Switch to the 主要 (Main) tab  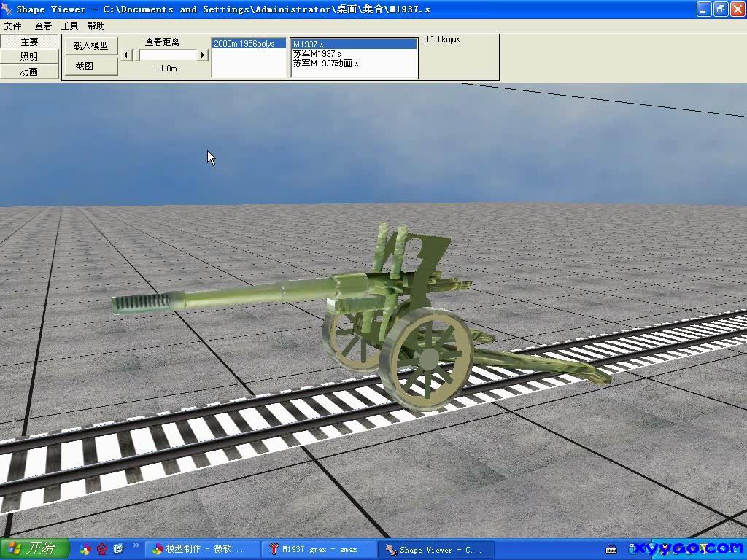29,42
